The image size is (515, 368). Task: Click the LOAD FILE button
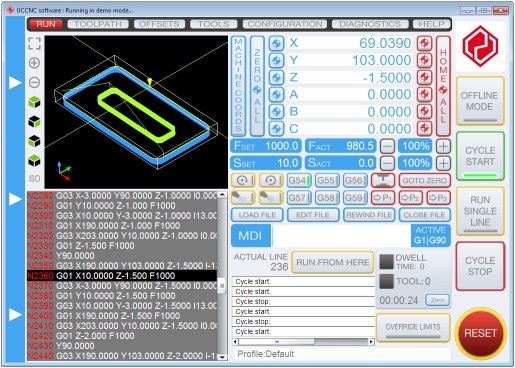coord(257,215)
